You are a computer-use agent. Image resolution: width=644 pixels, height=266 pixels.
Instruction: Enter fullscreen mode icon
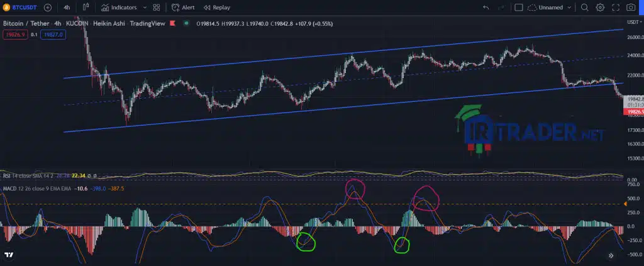pyautogui.click(x=616, y=8)
